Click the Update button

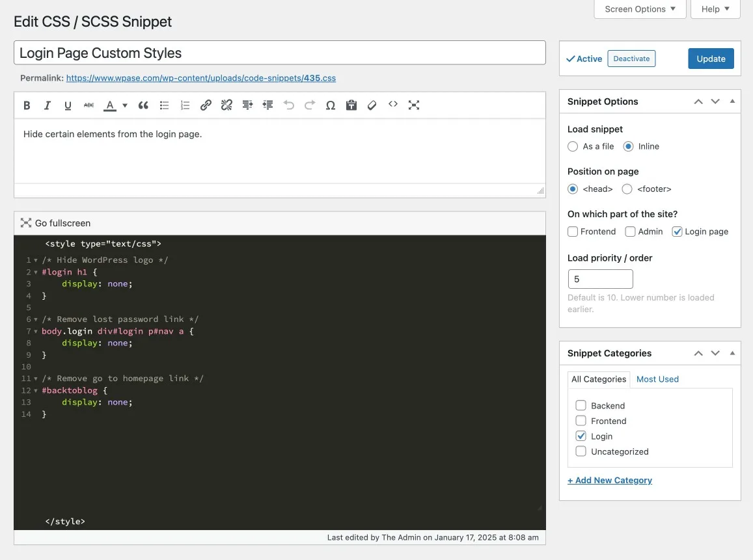[x=711, y=59]
